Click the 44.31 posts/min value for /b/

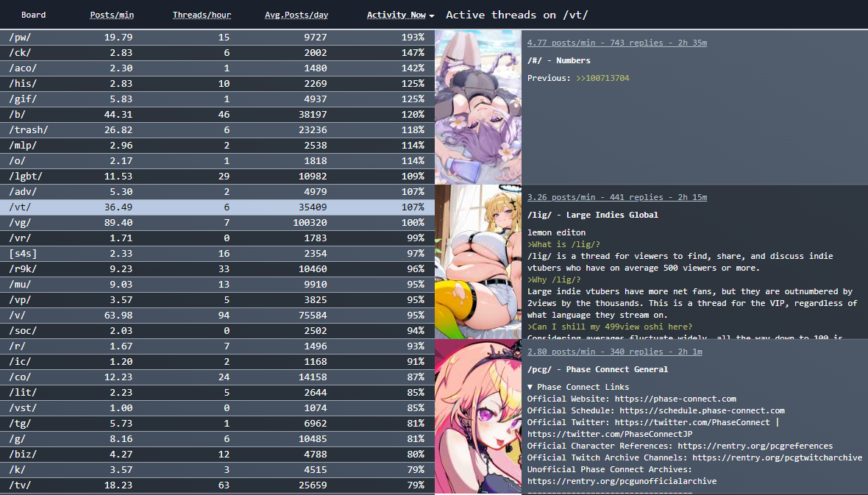tap(118, 115)
